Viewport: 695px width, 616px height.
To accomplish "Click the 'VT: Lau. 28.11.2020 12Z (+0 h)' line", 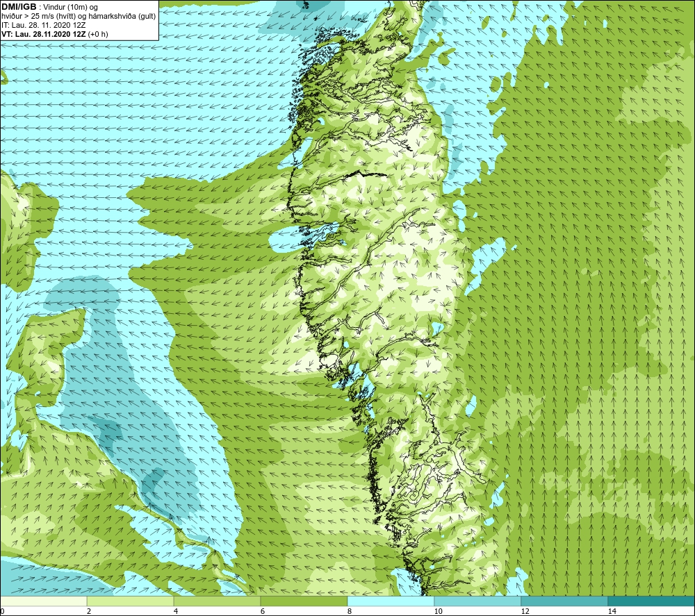I will click(54, 34).
